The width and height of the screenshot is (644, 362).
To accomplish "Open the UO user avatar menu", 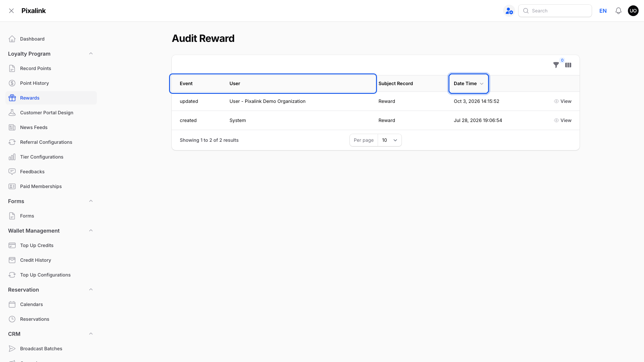I will click(633, 11).
